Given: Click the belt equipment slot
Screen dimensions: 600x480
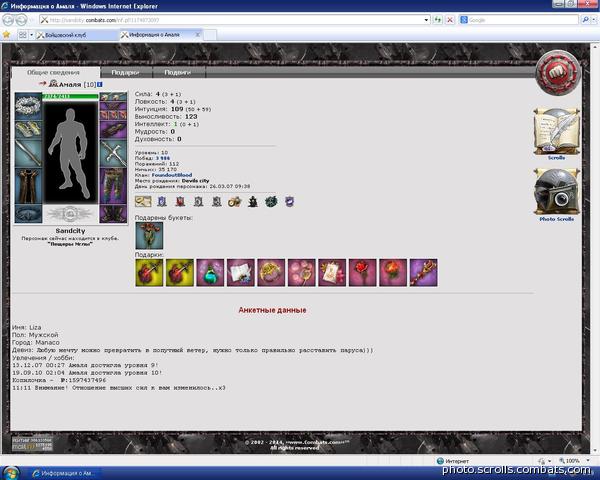Looking at the screenshot, I should pos(28,214).
